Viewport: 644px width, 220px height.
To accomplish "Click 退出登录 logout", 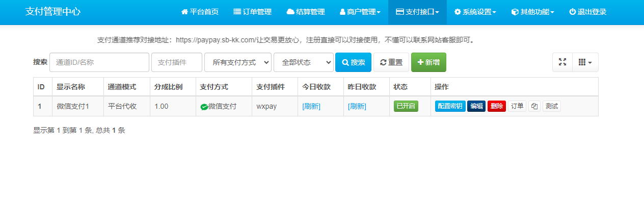I will pos(587,12).
